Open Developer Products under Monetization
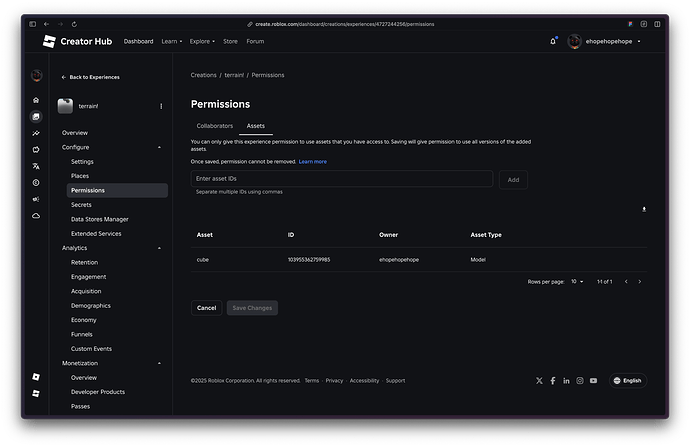This screenshot has height=446, width=690. (98, 392)
